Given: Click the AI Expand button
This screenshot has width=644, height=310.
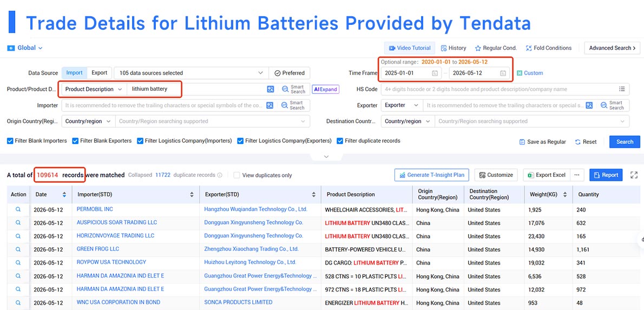Looking at the screenshot, I should (326, 89).
